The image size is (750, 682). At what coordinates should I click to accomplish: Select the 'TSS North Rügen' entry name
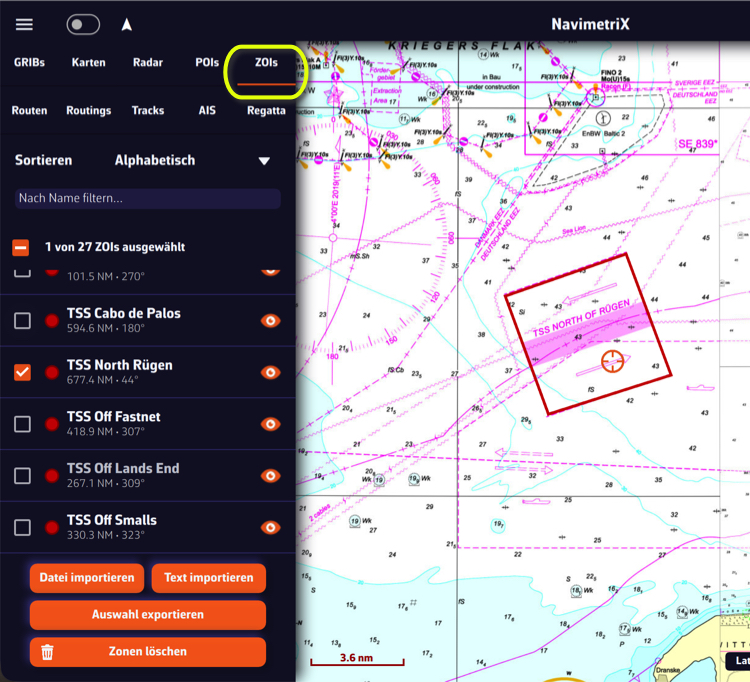120,365
